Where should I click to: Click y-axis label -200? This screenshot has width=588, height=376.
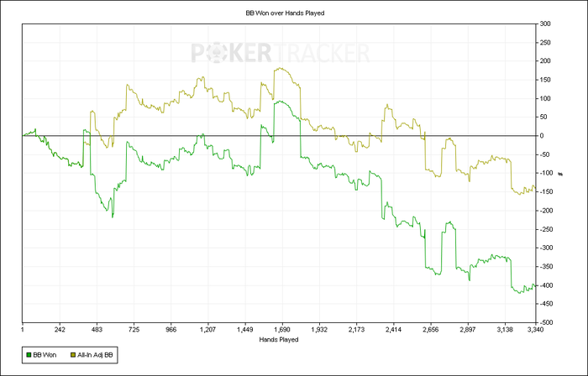point(546,211)
